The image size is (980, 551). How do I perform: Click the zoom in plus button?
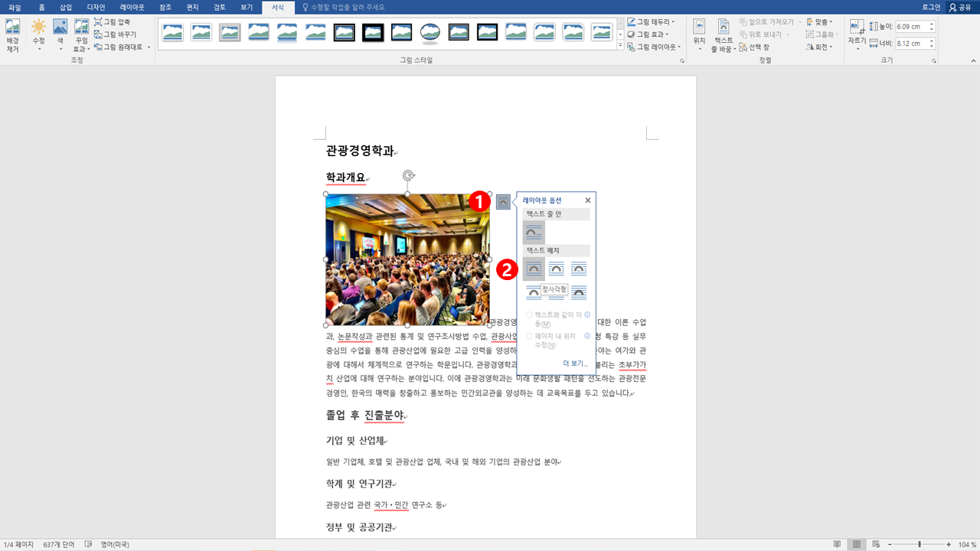(x=950, y=544)
